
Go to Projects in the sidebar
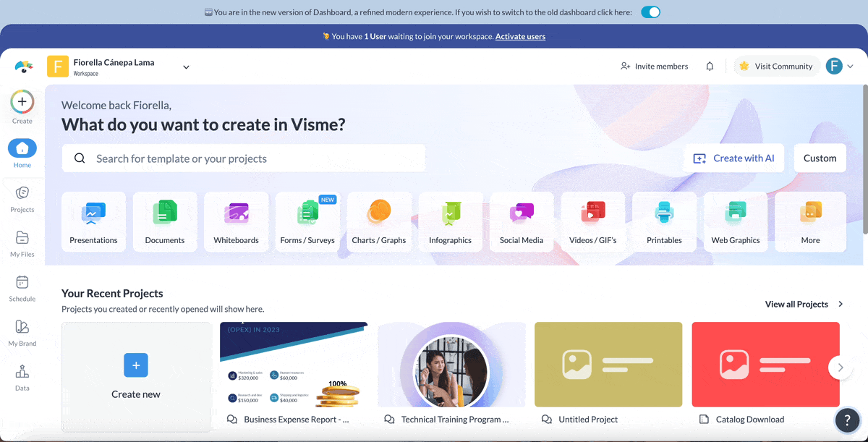click(22, 197)
